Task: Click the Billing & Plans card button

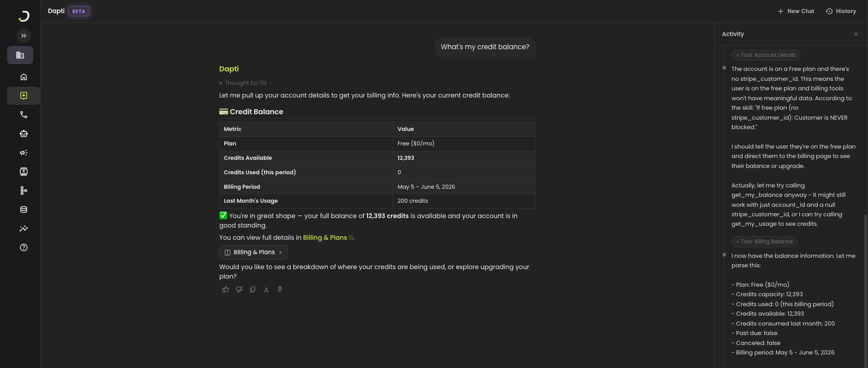Action: click(254, 252)
